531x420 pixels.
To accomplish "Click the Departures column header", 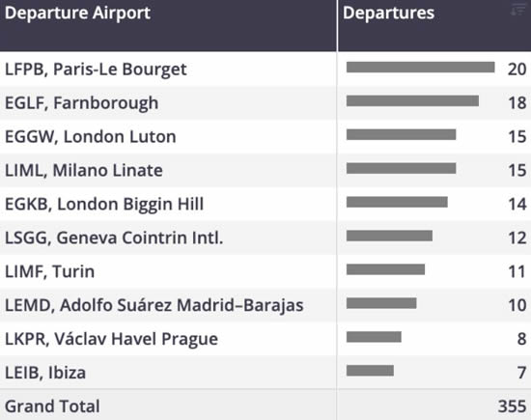I will pos(388,13).
